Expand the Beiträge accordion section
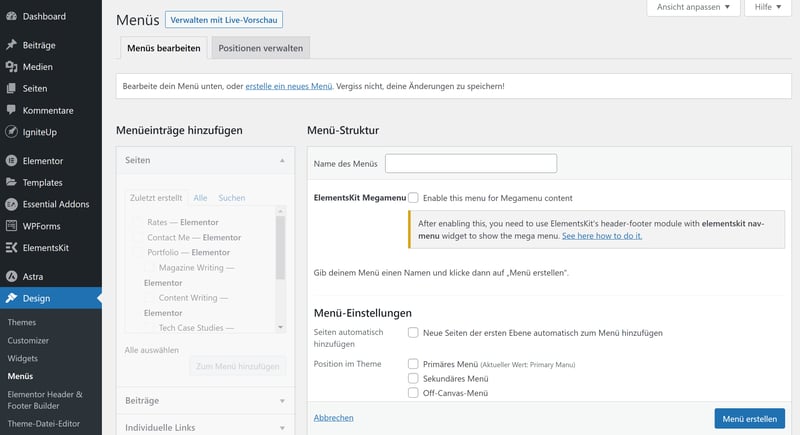Image resolution: width=800 pixels, height=435 pixels. [x=201, y=401]
